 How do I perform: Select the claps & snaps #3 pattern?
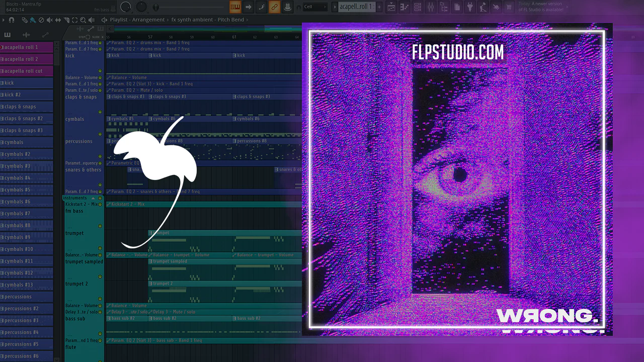[x=27, y=130]
